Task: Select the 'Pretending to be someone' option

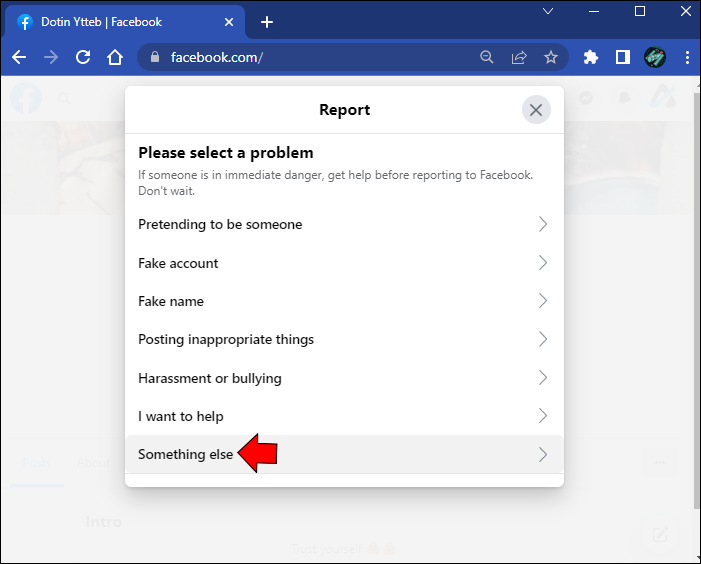Action: pos(220,225)
